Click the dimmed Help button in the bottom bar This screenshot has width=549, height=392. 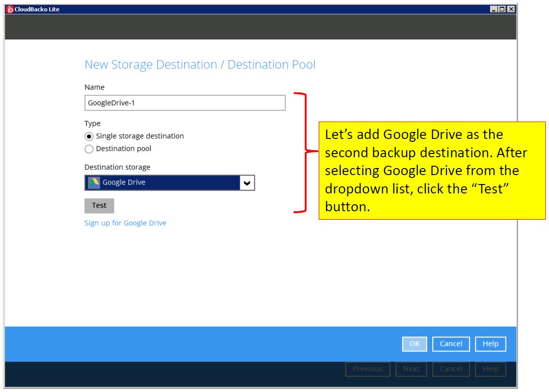(491, 369)
